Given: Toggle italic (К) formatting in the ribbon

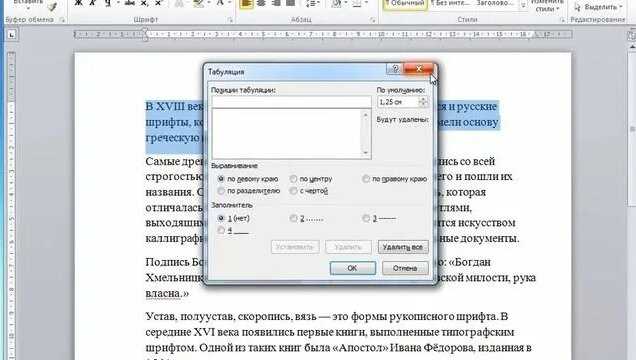Looking at the screenshot, I should pyautogui.click(x=93, y=3).
